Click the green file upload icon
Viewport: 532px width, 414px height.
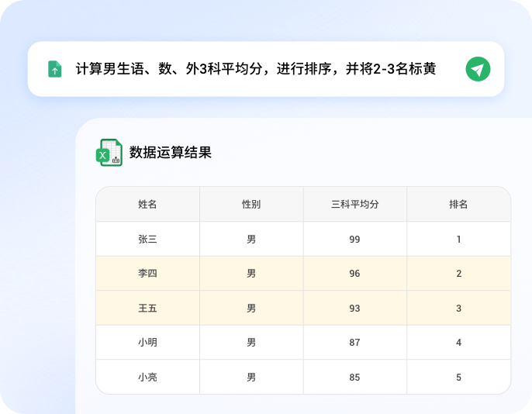(x=54, y=69)
